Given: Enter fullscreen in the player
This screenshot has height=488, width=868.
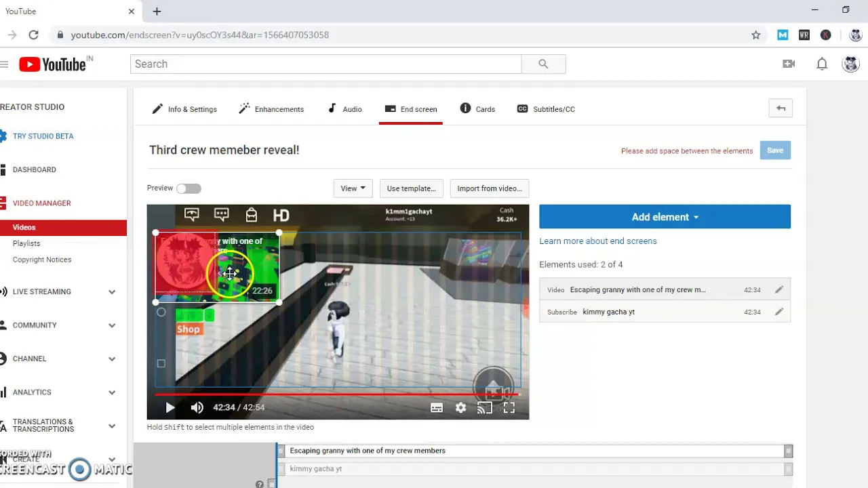Looking at the screenshot, I should point(509,407).
